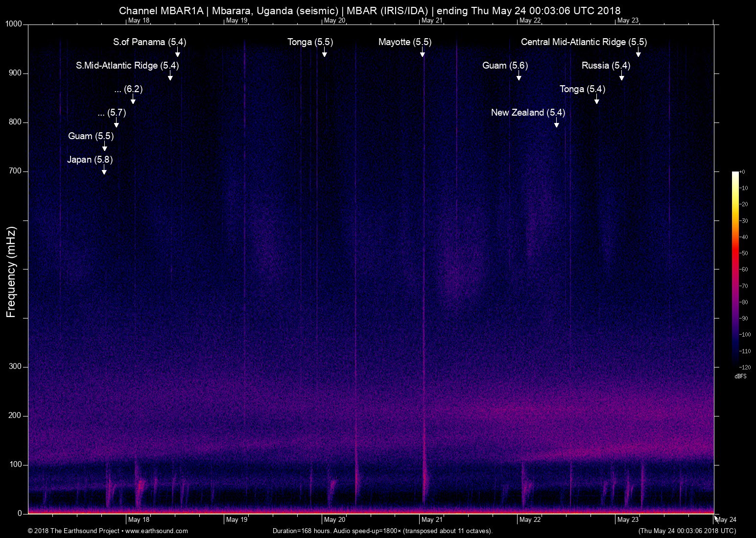Click the arrow under New Zealand (5.4)
The height and width of the screenshot is (538, 756).
556,123
